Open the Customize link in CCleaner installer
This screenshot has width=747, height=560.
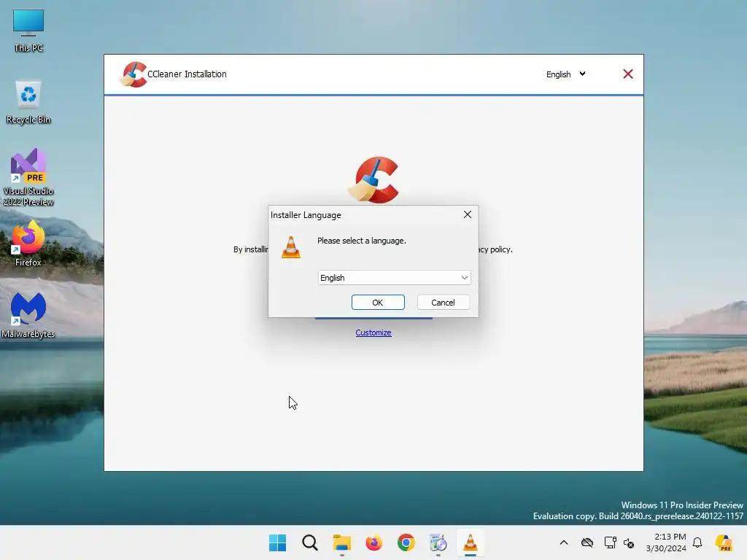(x=373, y=332)
